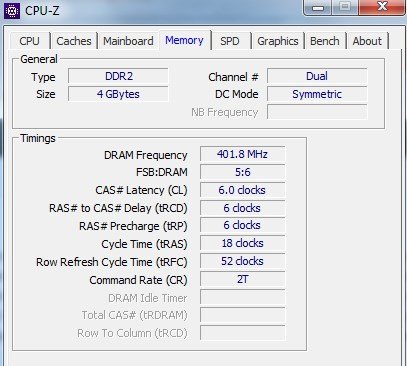
Task: Select the Dual channel value field
Action: pyautogui.click(x=317, y=76)
